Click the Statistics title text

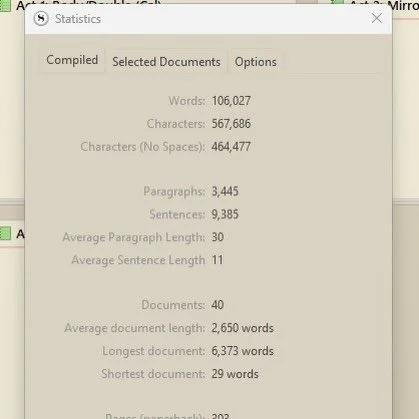(78, 19)
